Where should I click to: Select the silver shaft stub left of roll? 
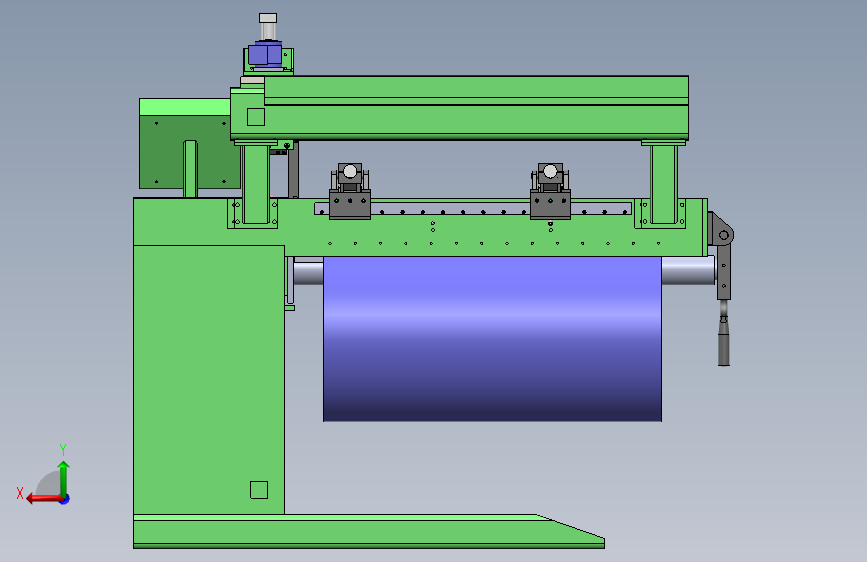pyautogui.click(x=309, y=273)
